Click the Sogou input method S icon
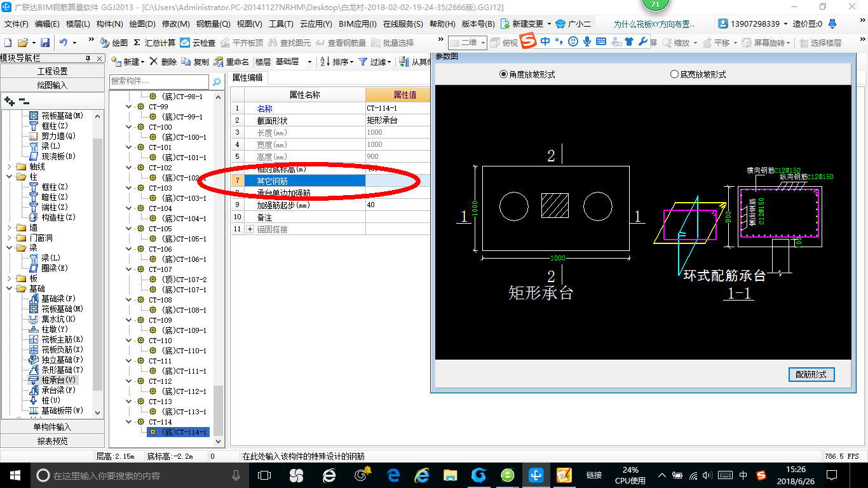This screenshot has height=488, width=868. coord(529,42)
